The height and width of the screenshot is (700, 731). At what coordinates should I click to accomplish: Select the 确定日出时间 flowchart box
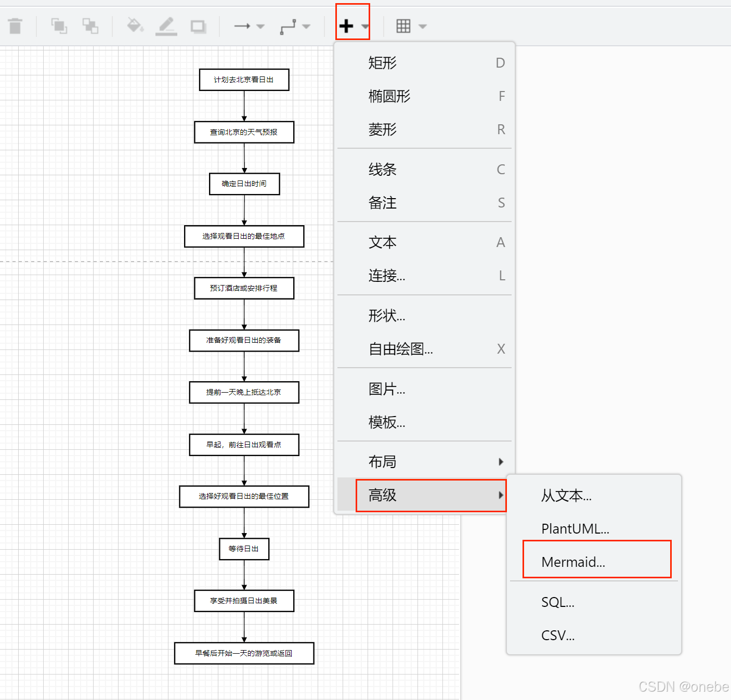(x=244, y=184)
